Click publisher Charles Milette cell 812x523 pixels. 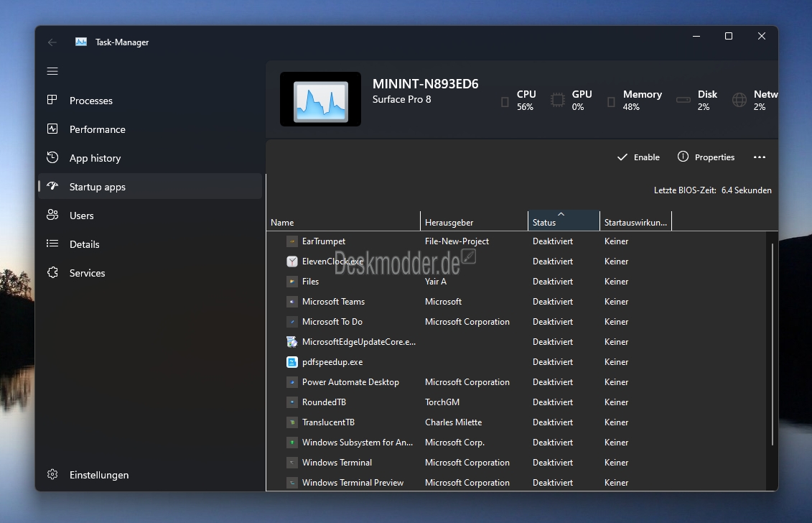pos(453,422)
